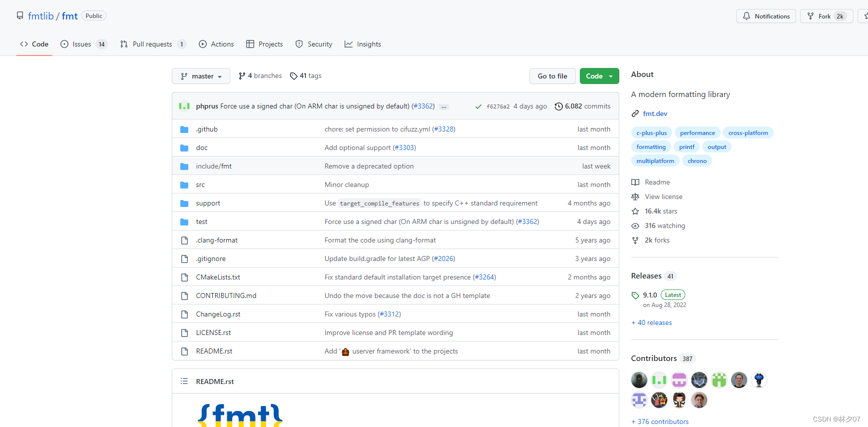The image size is (868, 427).
Task: View the Insights tab
Action: click(363, 44)
